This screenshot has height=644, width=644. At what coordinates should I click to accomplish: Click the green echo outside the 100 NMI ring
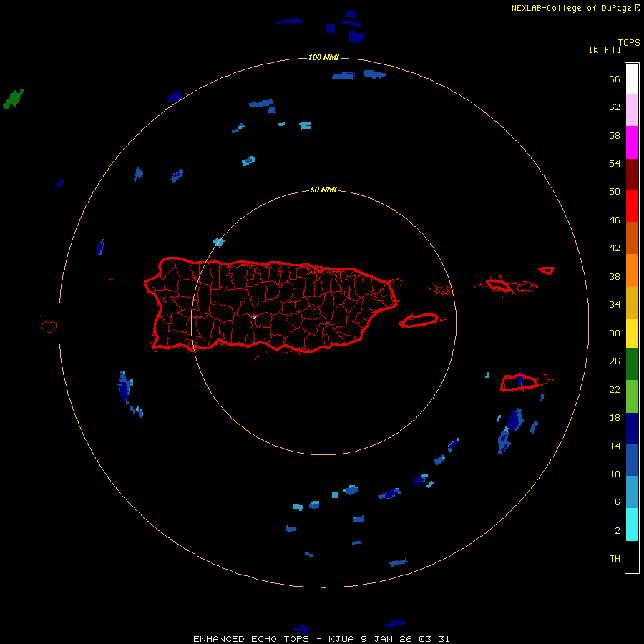click(x=13, y=99)
